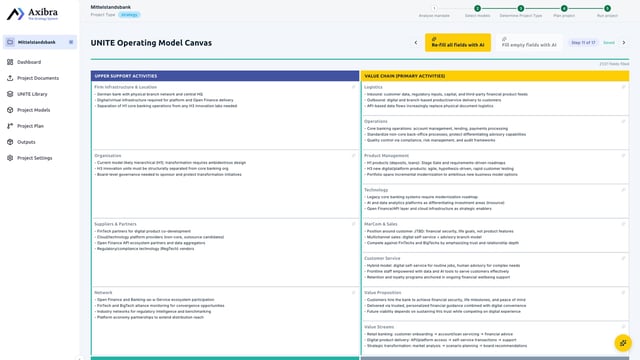Click the edit icon of Firm Infrastructure & Location
Screen dimensions: 640x360
click(353, 87)
